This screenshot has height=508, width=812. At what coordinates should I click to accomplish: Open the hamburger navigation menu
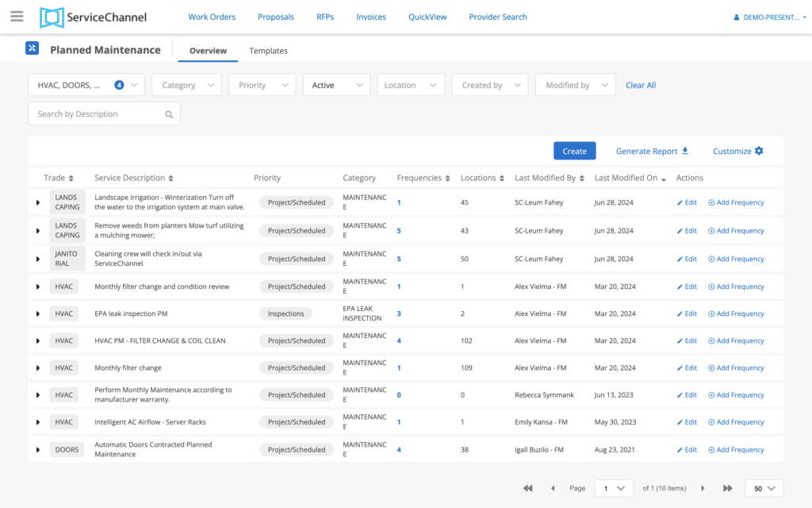[x=17, y=17]
